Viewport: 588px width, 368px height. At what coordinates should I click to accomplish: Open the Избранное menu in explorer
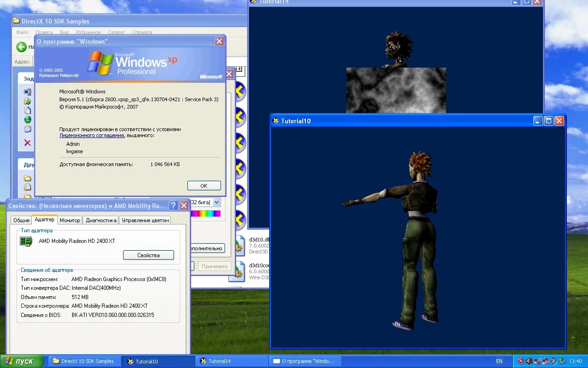pos(88,33)
